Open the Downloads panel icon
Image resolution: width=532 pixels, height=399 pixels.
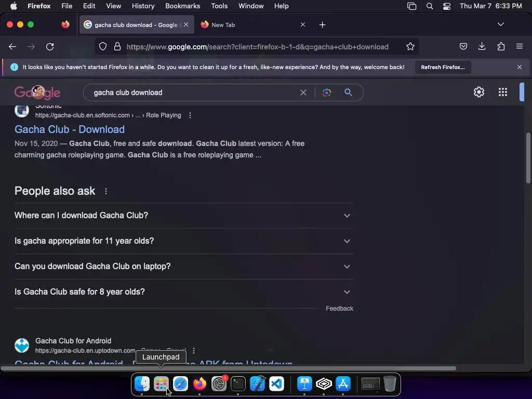point(482,46)
